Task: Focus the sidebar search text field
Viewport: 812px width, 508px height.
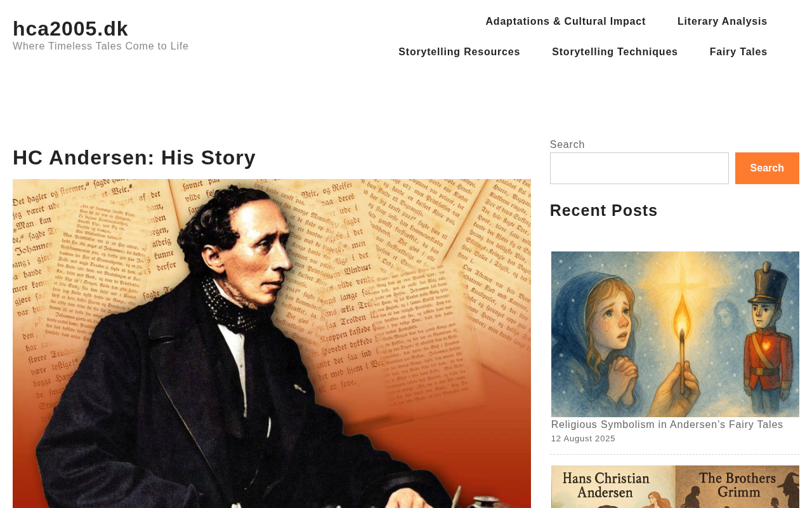Action: pos(639,168)
